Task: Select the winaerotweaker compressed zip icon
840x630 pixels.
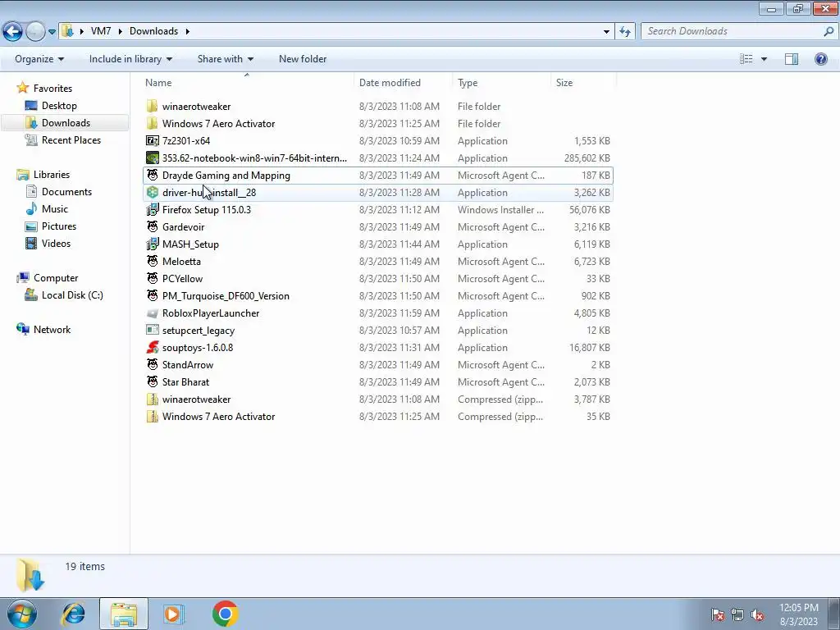Action: (x=152, y=399)
